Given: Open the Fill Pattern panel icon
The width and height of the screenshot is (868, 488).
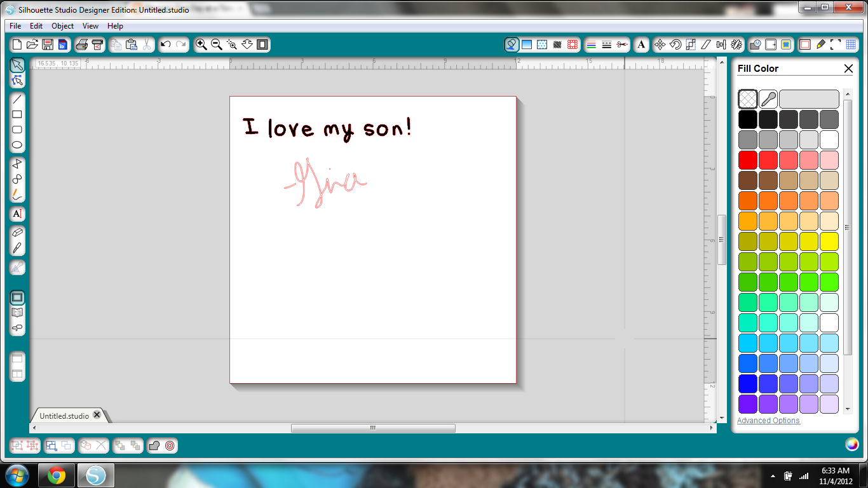Looking at the screenshot, I should pos(542,44).
